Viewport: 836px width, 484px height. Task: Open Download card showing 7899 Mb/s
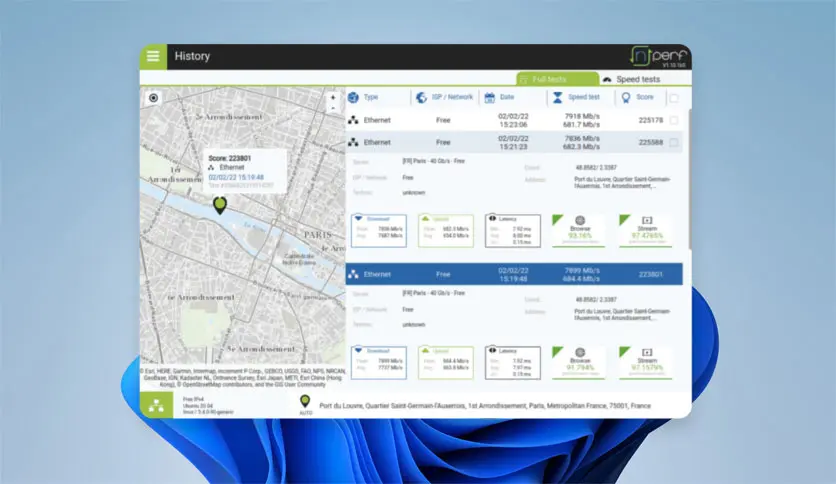click(379, 363)
